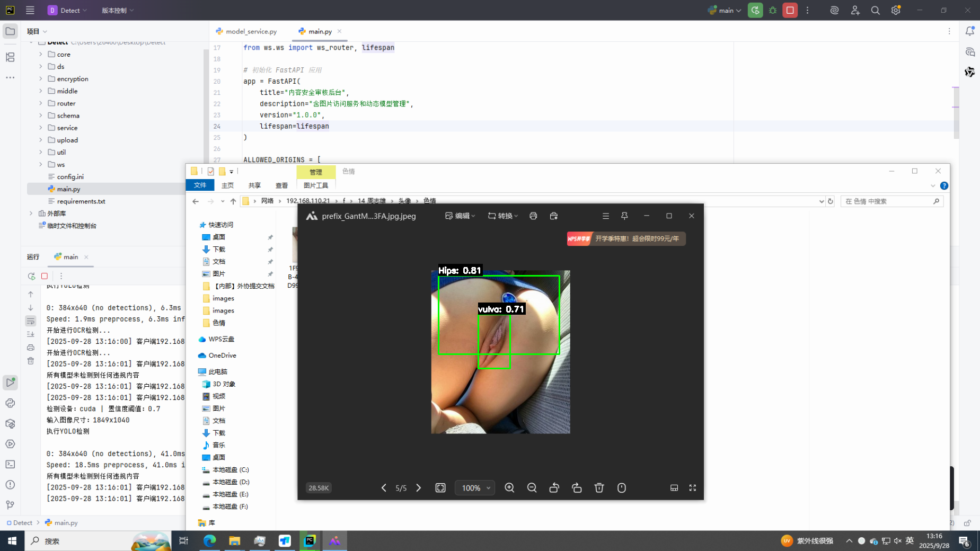Click the debug bug icon

tap(773, 10)
